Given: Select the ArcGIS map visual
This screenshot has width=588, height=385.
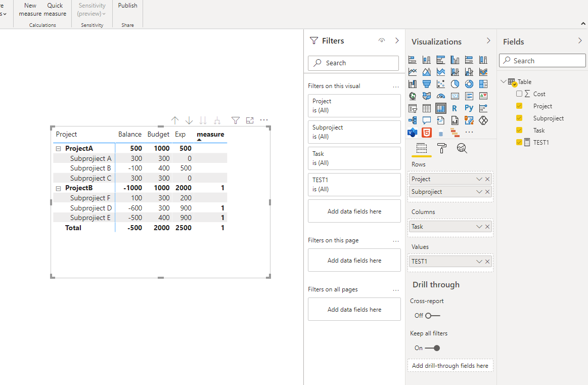Looking at the screenshot, I should pos(469,120).
